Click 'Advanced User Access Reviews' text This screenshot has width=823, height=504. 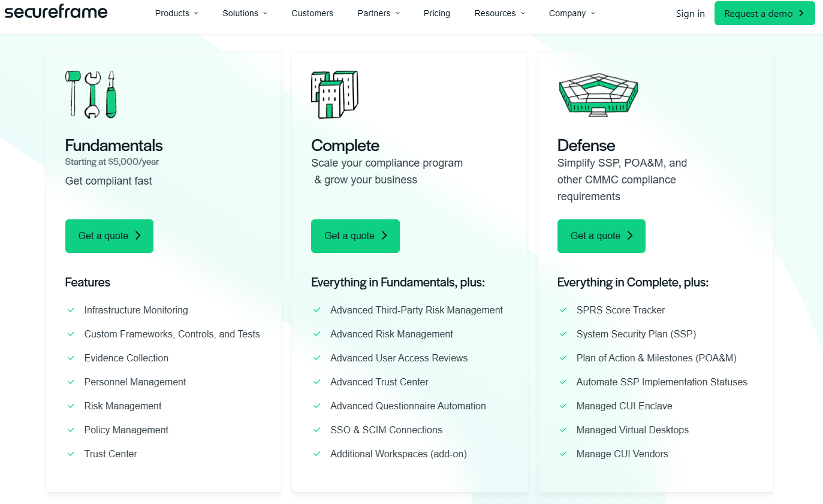pyautogui.click(x=399, y=358)
